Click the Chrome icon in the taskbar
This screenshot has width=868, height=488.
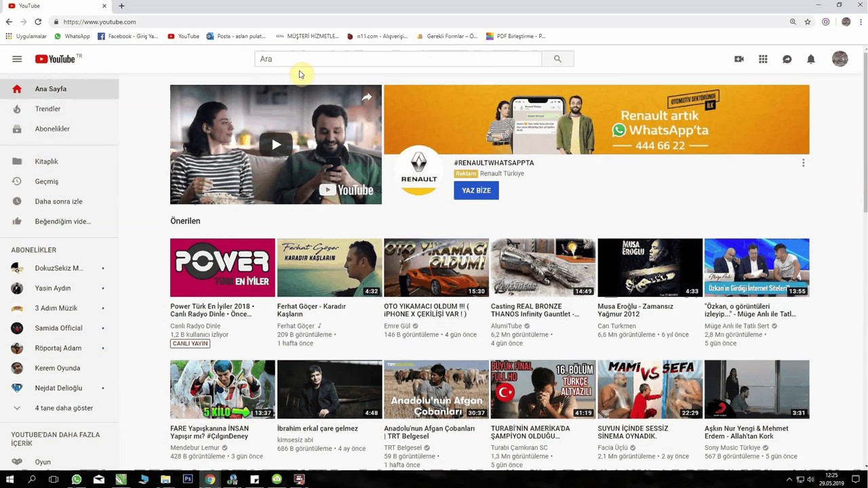pos(210,479)
